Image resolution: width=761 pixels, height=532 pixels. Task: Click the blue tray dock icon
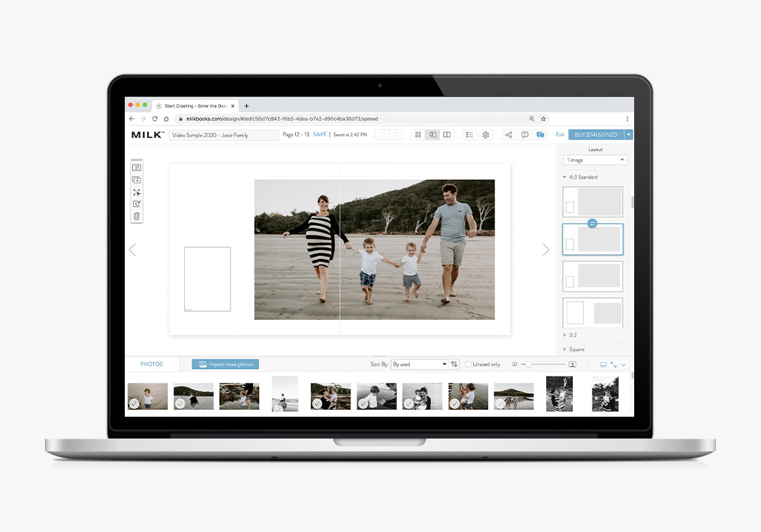pos(603,364)
